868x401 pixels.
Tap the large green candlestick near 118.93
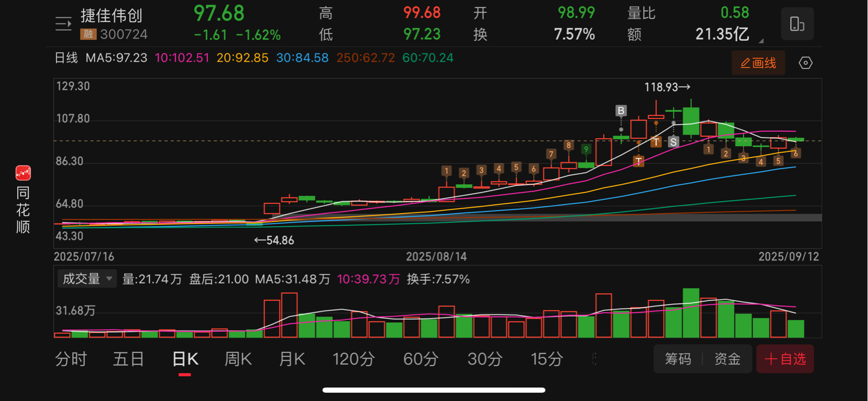pos(691,121)
